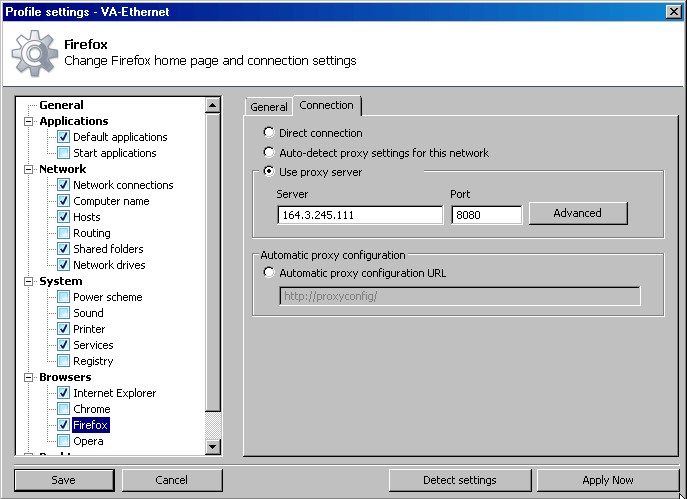Select the Chrome tree item

(92, 409)
